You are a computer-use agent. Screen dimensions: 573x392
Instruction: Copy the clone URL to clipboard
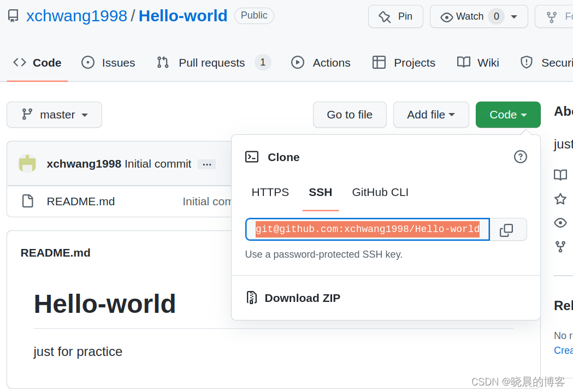507,229
